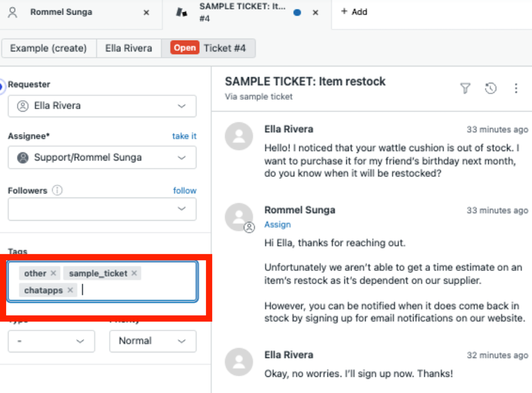Image resolution: width=532 pixels, height=393 pixels.
Task: Remove the 'chatapps' tag
Action: tap(71, 291)
